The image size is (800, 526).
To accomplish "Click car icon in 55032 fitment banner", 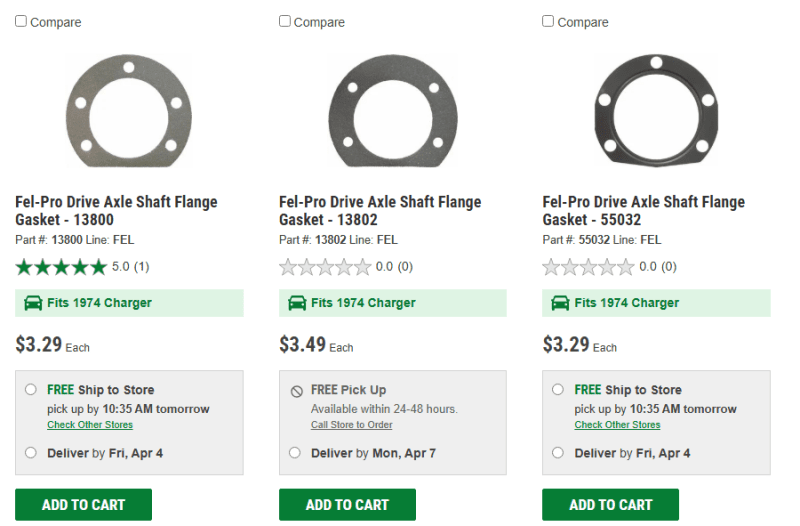I will tap(560, 303).
